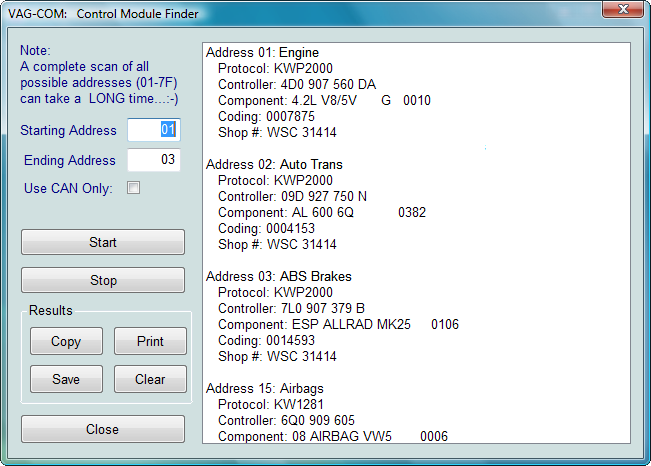Viewport: 651px width, 466px height.
Task: Click 'Coding: 0014593' line
Action: [x=266, y=341]
